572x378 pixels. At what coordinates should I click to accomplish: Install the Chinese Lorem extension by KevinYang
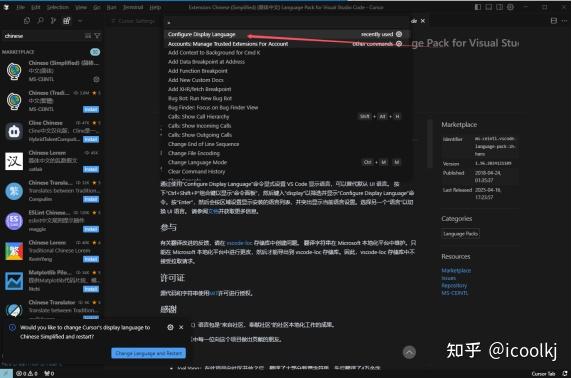tap(91, 259)
